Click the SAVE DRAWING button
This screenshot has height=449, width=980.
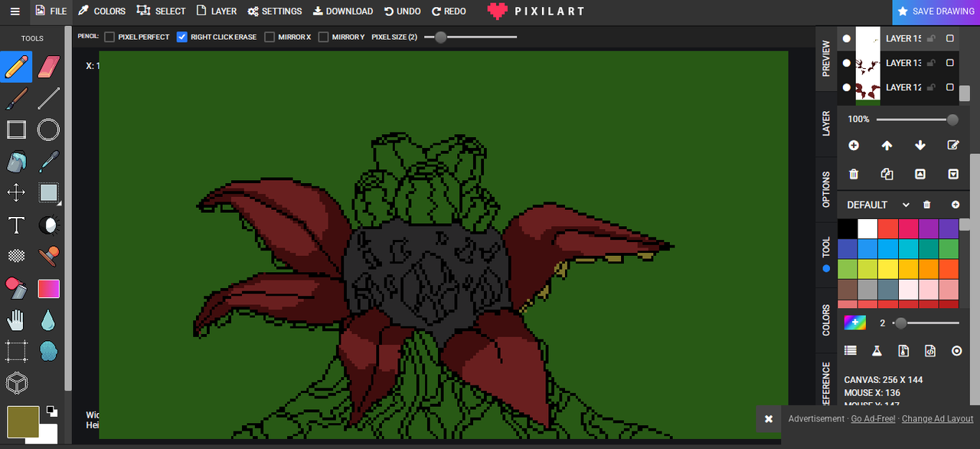[x=936, y=11]
